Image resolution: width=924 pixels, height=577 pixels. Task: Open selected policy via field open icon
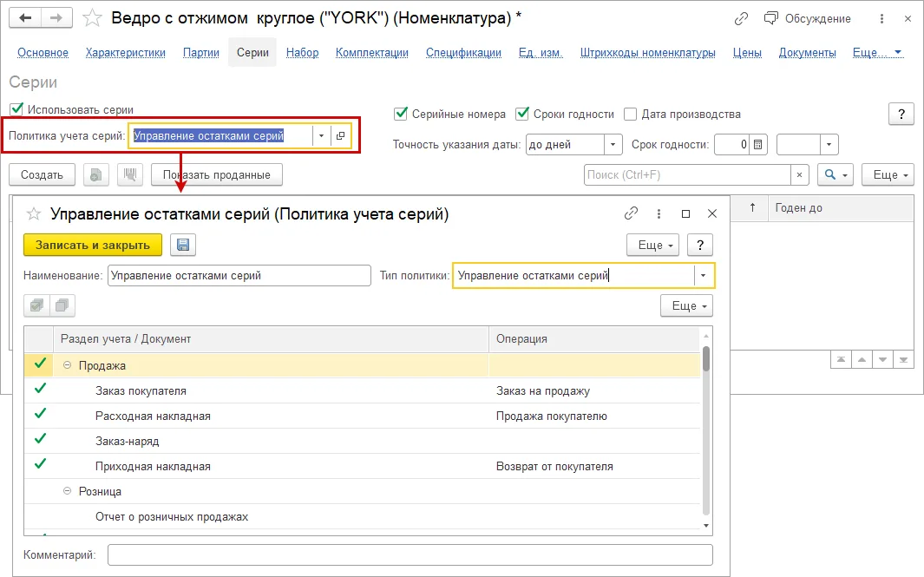[341, 135]
